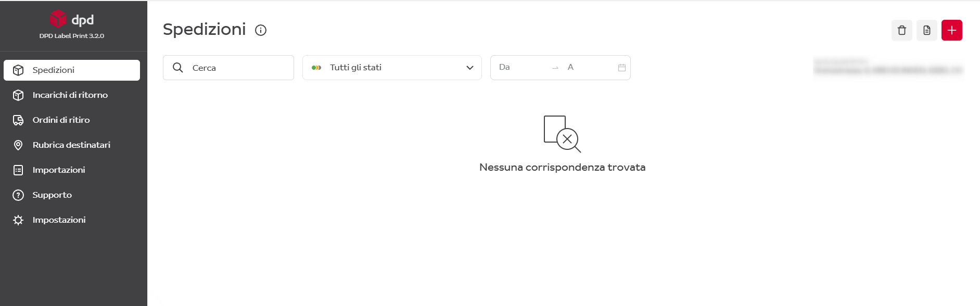Click the Cerca search field
Viewport: 980px width, 306px height.
[228, 68]
